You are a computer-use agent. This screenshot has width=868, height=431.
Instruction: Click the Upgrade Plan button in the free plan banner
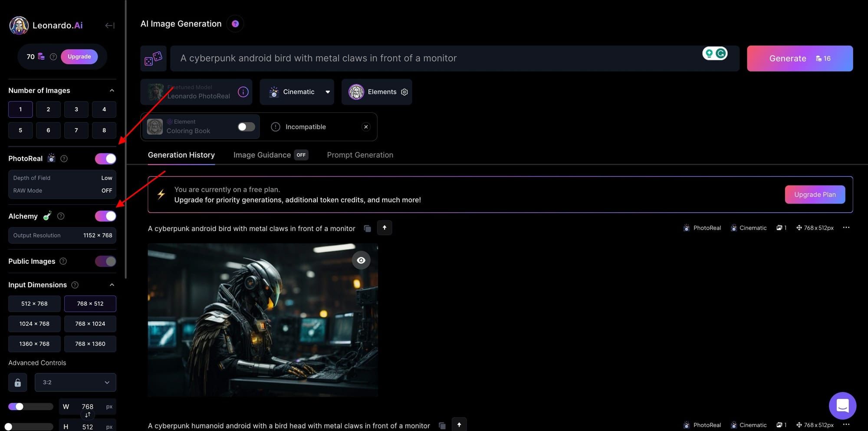[815, 194]
